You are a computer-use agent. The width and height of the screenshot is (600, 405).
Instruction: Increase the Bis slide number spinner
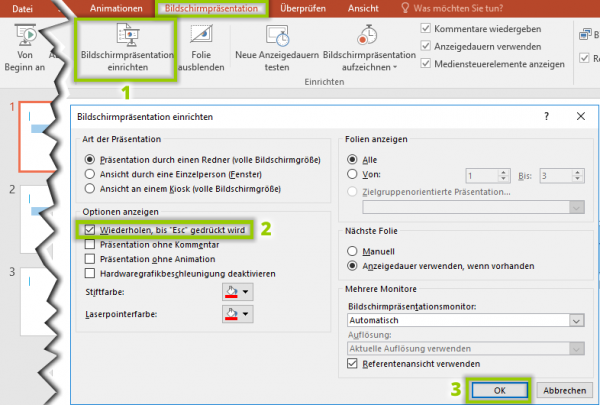(x=577, y=173)
